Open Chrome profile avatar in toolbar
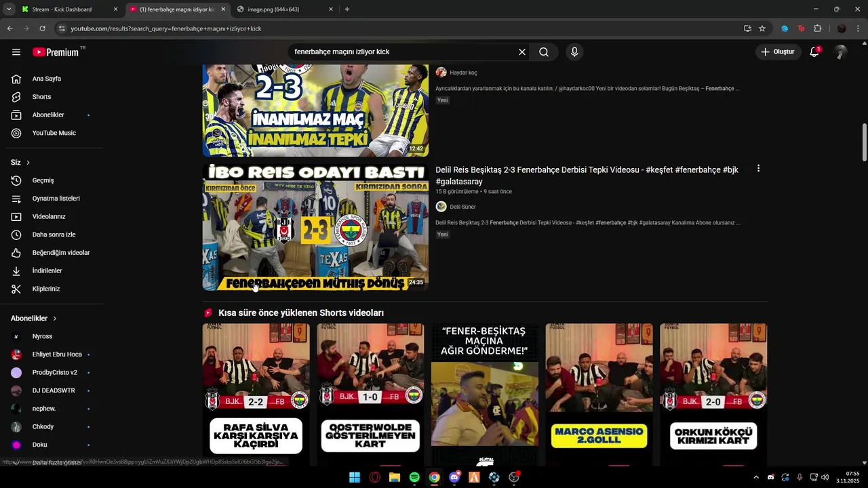The image size is (868, 488). (842, 28)
